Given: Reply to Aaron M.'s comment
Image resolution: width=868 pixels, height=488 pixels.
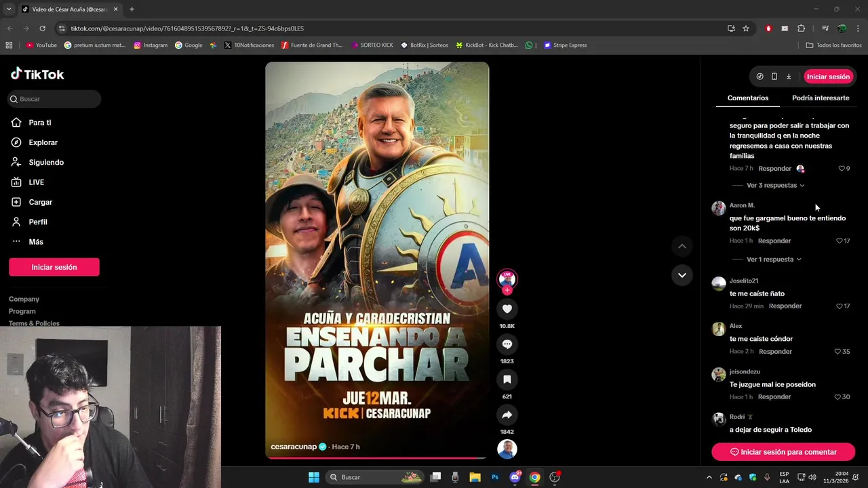Looking at the screenshot, I should (x=774, y=241).
